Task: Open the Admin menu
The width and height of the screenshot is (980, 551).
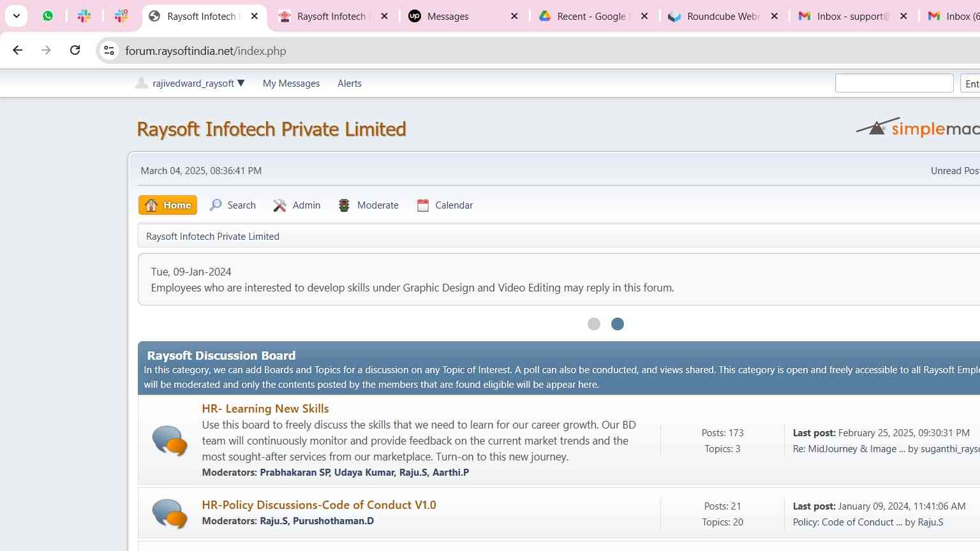Action: click(x=297, y=205)
